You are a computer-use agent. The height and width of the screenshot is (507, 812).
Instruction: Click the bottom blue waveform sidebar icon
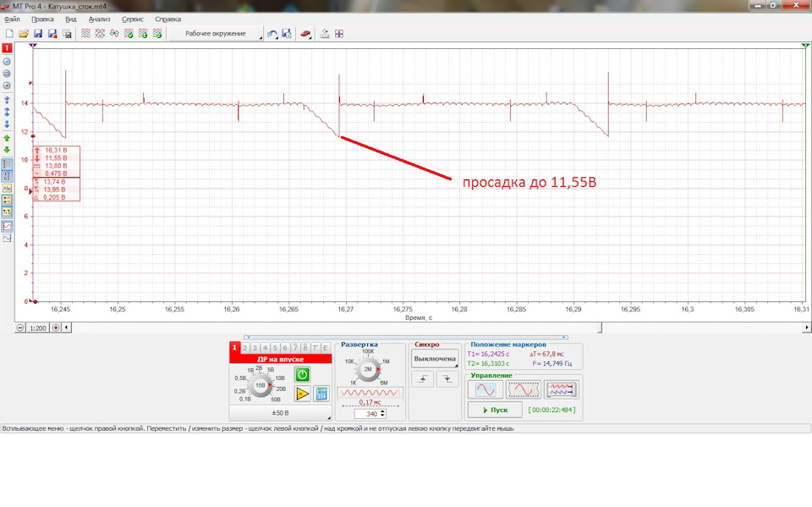pos(8,238)
